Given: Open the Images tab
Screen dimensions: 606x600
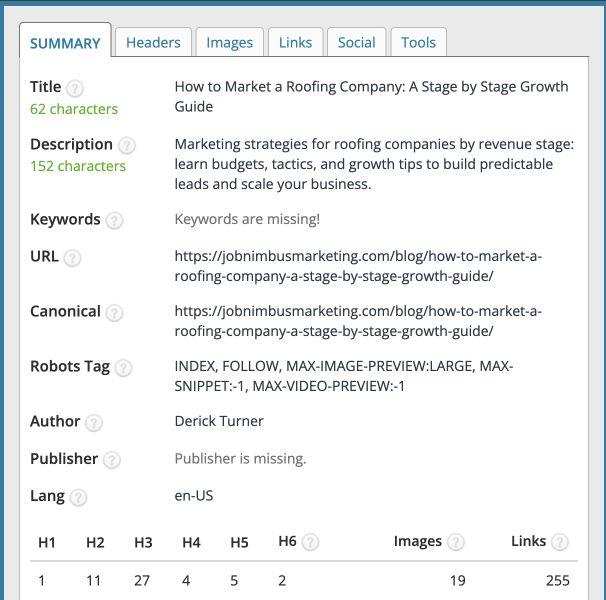Looking at the screenshot, I should (x=229, y=42).
